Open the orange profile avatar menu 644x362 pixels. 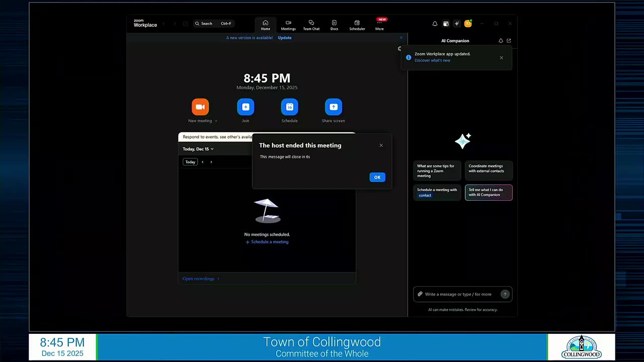click(x=468, y=24)
